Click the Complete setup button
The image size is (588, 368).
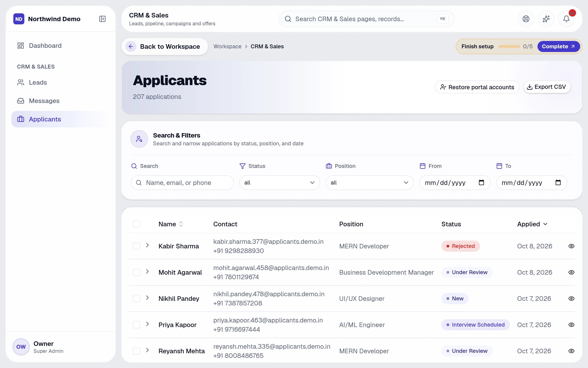pos(558,46)
